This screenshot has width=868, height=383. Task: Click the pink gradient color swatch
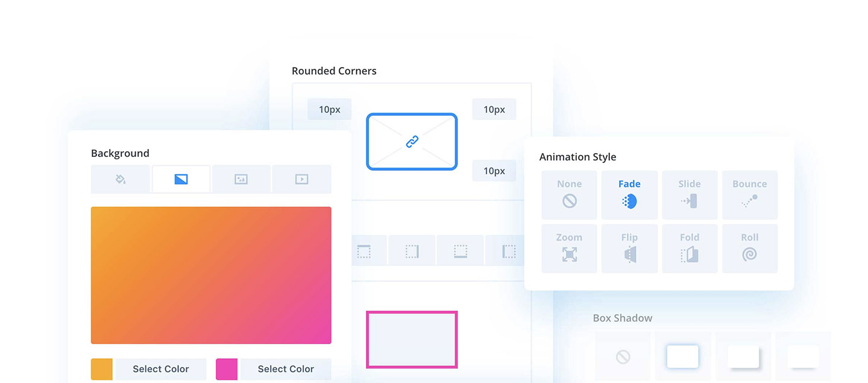[227, 369]
